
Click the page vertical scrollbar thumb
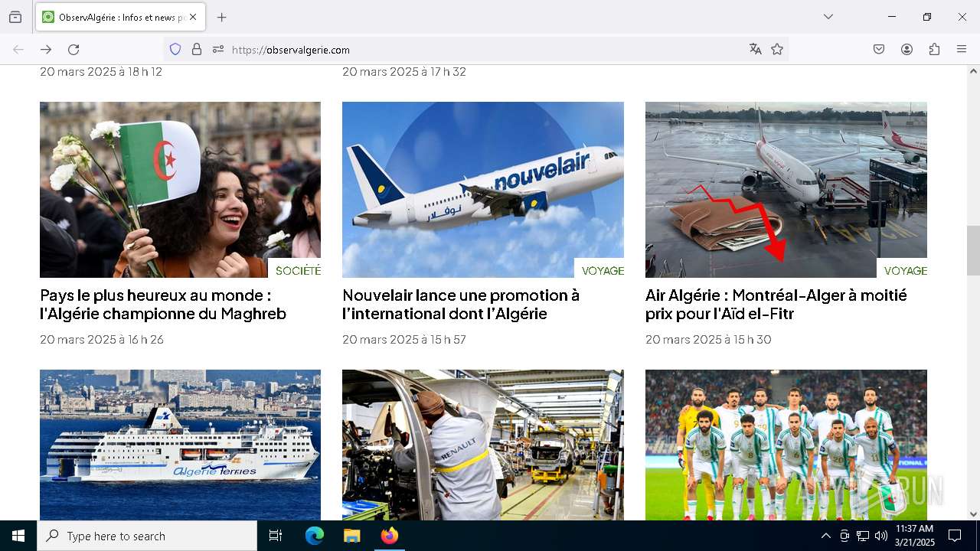click(973, 250)
